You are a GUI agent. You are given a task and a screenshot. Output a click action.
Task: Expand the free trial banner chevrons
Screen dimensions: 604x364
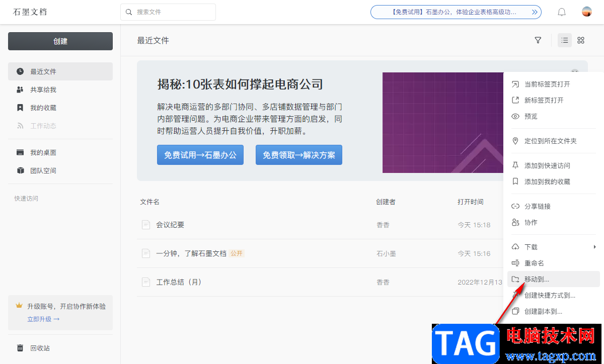tap(535, 12)
